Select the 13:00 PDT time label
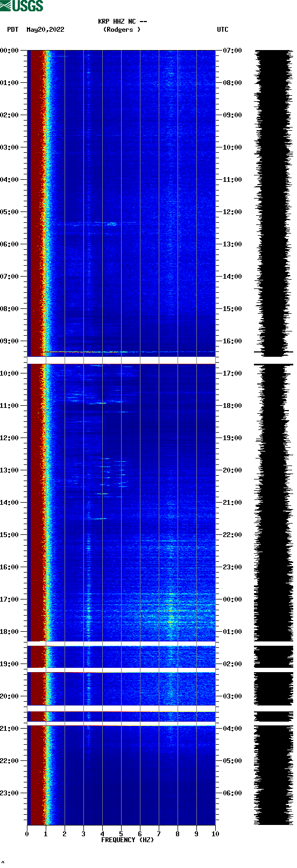Screen dimensions: 297x868 coord(10,470)
